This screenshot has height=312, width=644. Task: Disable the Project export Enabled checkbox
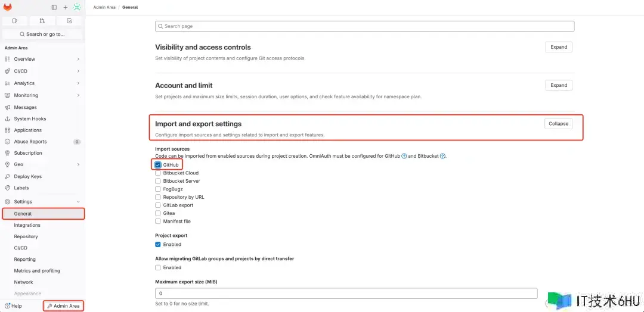click(x=158, y=245)
